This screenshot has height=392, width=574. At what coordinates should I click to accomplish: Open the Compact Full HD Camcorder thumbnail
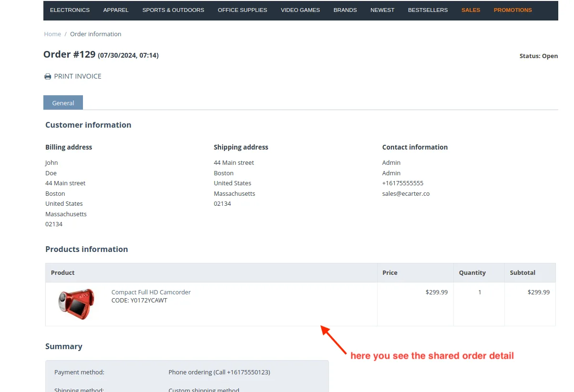(x=76, y=303)
